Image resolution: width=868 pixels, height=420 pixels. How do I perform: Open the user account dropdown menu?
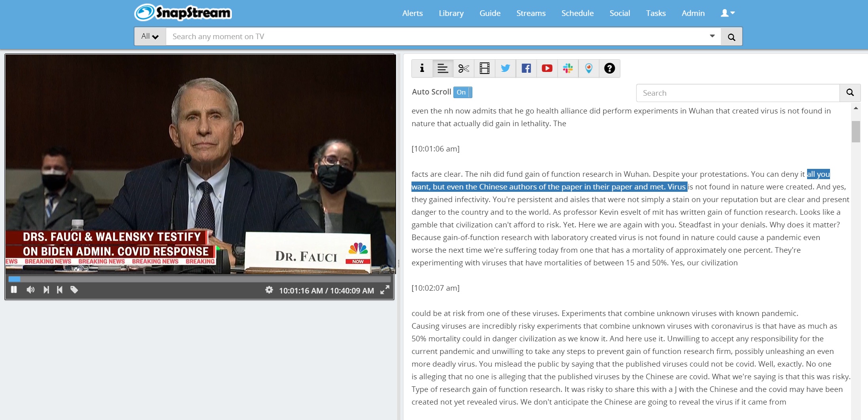pyautogui.click(x=728, y=13)
